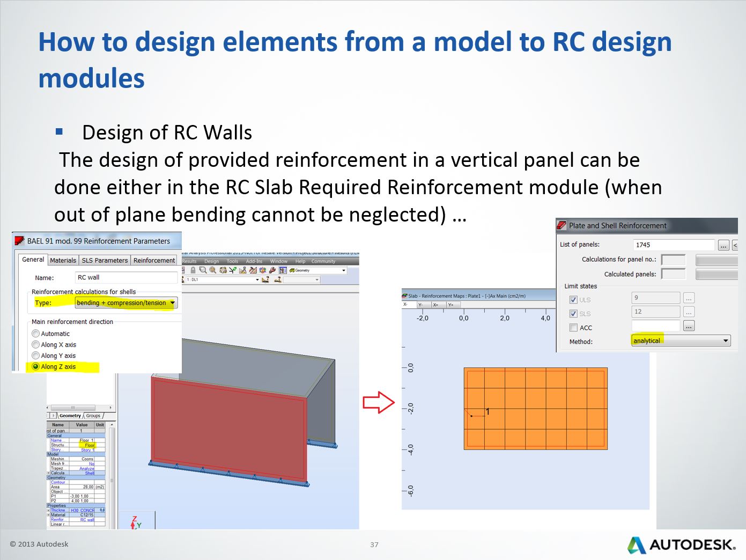Select the zoom magnifier tool on the toolbar

coord(203,270)
